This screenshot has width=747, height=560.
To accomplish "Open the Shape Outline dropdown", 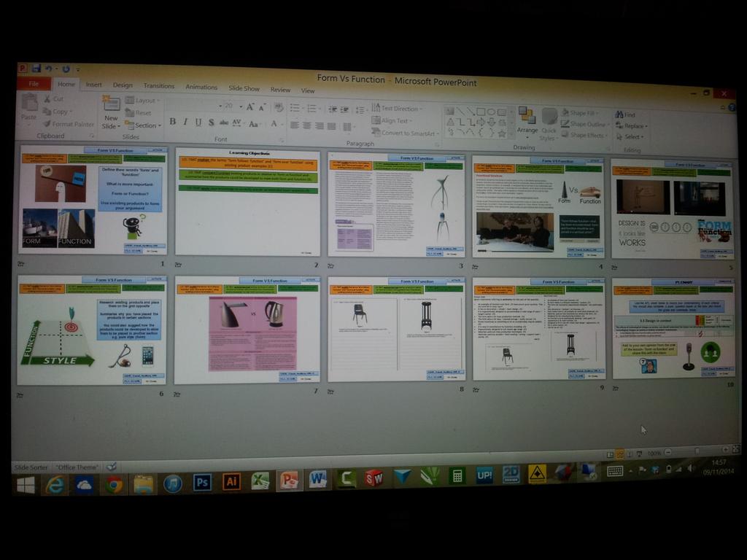I will tap(585, 124).
